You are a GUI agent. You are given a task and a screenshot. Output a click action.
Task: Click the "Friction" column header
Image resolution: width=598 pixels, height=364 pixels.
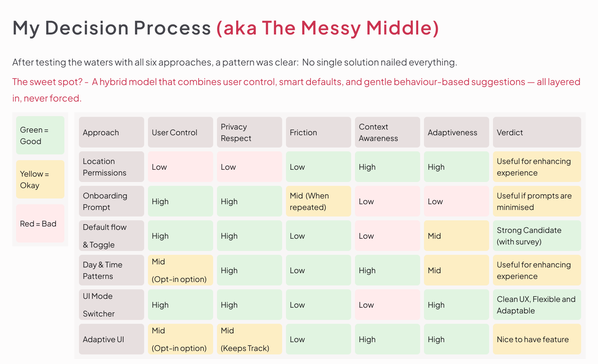point(318,132)
